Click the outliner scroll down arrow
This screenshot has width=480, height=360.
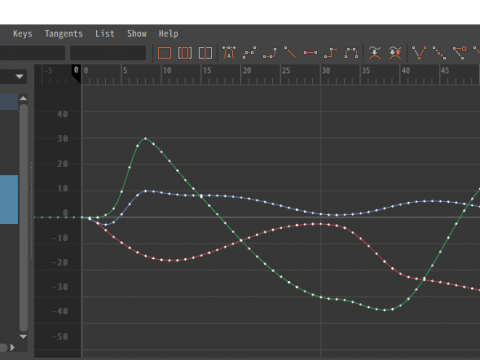pos(23,336)
